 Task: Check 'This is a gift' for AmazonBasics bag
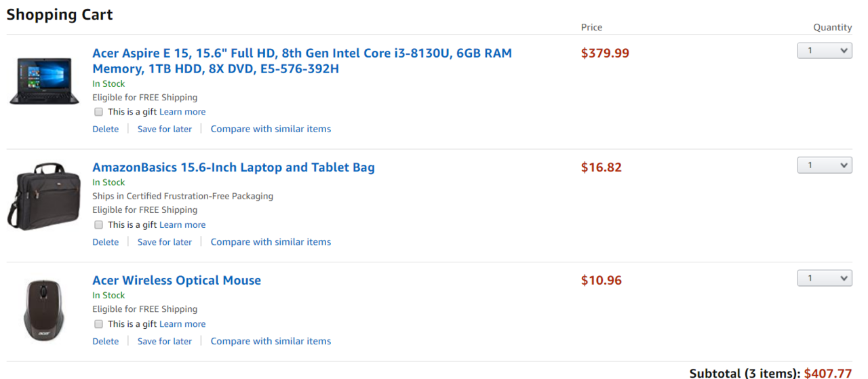98,224
